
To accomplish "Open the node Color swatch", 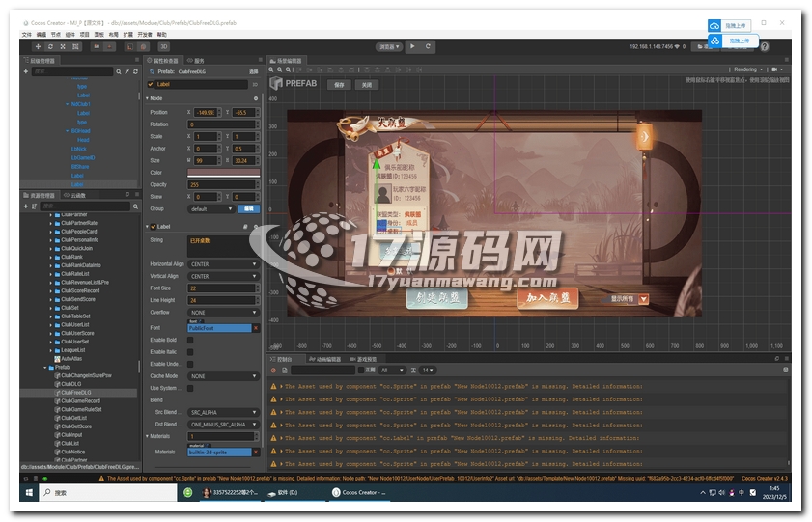I will coord(223,173).
